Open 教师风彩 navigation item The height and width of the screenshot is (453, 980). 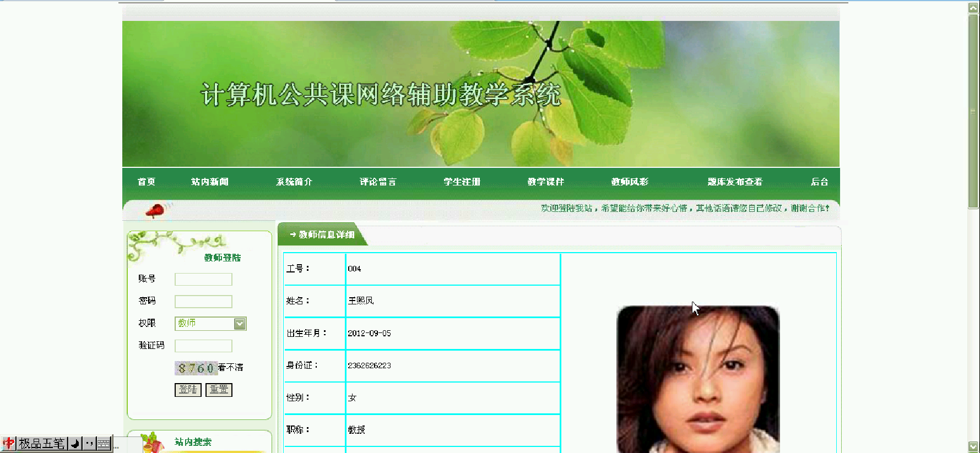pyautogui.click(x=630, y=182)
